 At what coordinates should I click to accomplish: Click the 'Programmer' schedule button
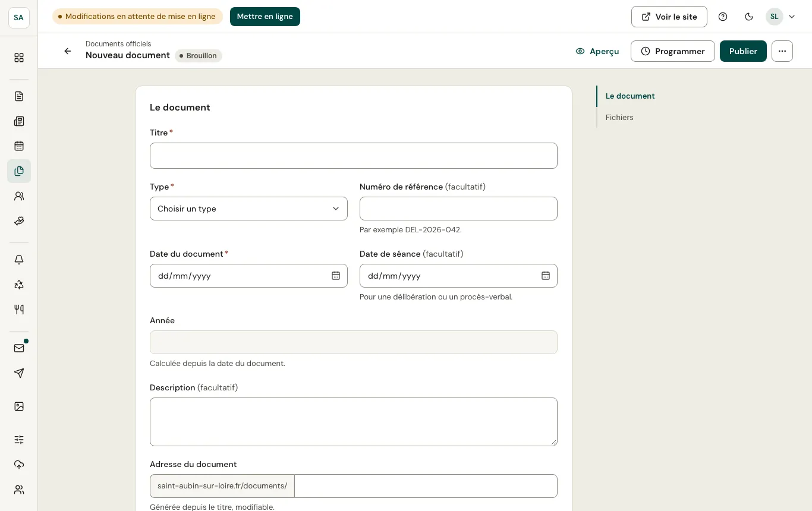pyautogui.click(x=673, y=51)
